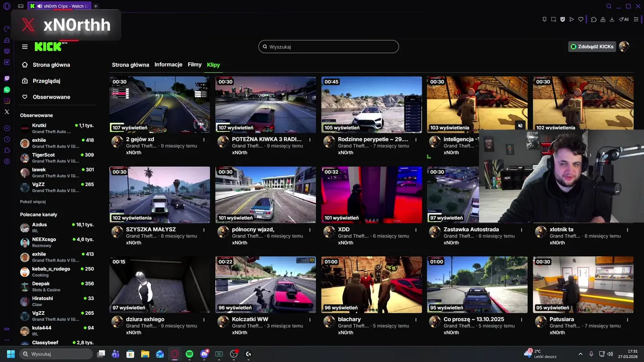Open Microsoft Store from the taskbar

[x=130, y=354]
